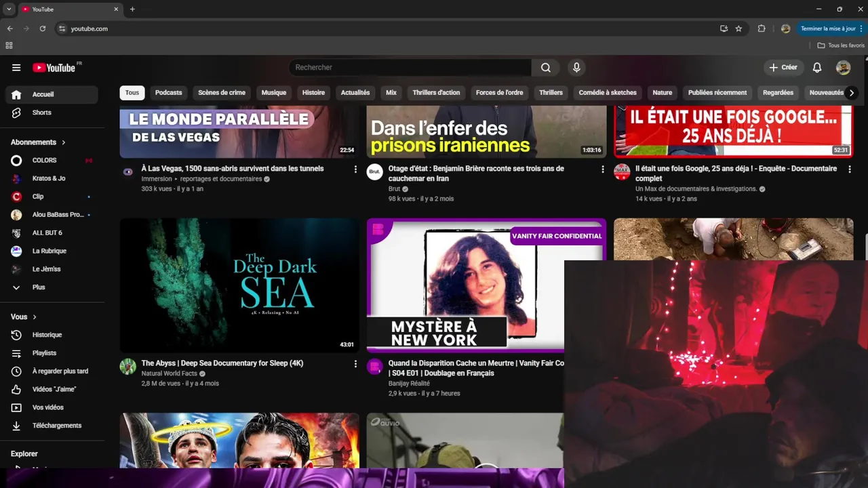868x488 pixels.
Task: Select the Comédie à sketches chip
Action: point(608,93)
